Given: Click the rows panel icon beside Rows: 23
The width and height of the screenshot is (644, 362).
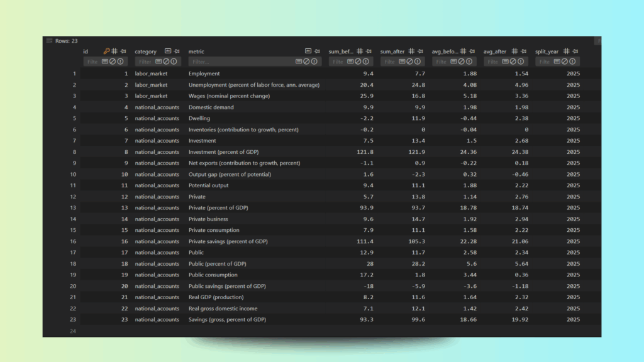Looking at the screenshot, I should (49, 41).
